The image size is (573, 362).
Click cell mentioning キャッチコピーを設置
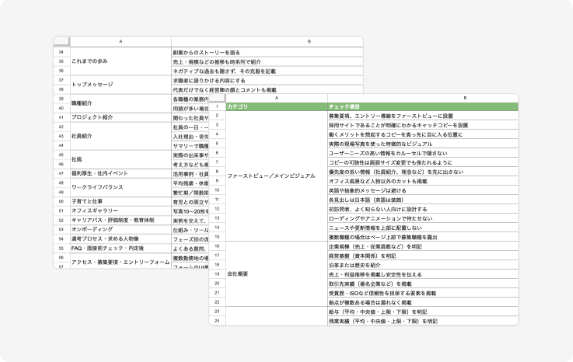point(423,125)
